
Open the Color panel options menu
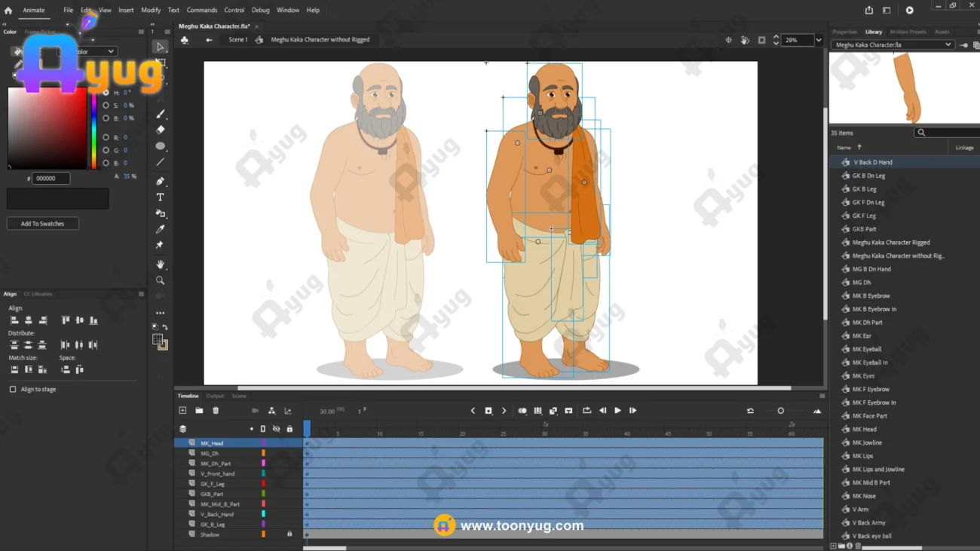point(141,32)
